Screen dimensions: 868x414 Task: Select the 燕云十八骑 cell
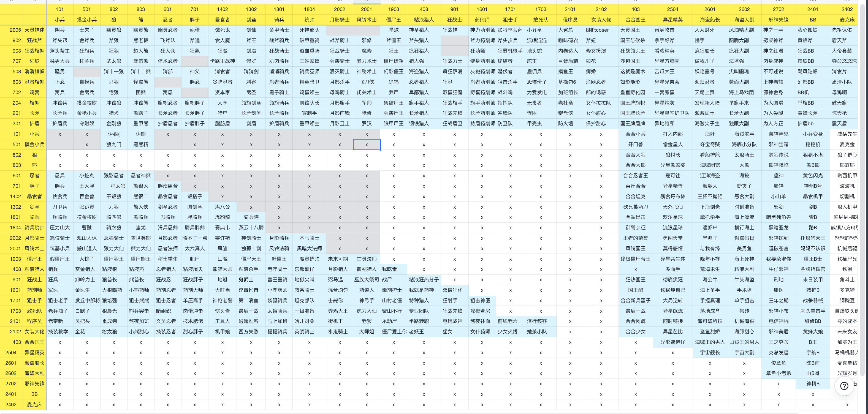tap(251, 228)
